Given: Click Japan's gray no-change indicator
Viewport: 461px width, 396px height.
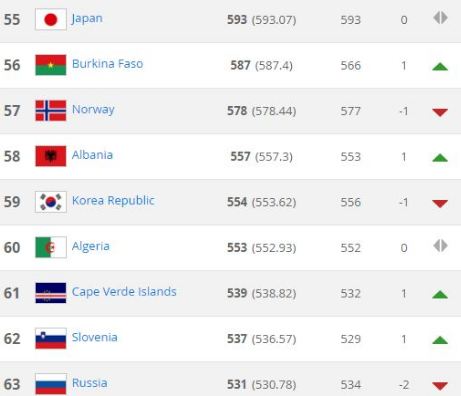Looking at the screenshot, I should point(440,18).
